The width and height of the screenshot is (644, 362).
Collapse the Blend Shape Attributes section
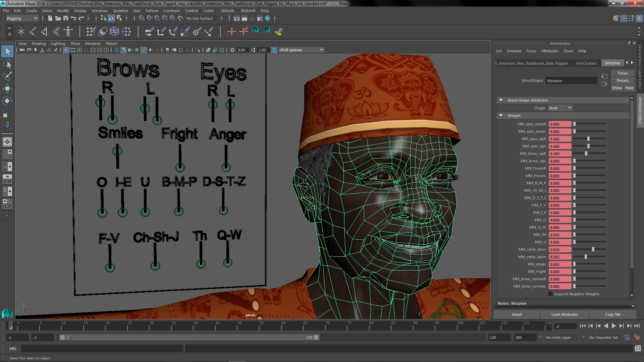pyautogui.click(x=501, y=100)
